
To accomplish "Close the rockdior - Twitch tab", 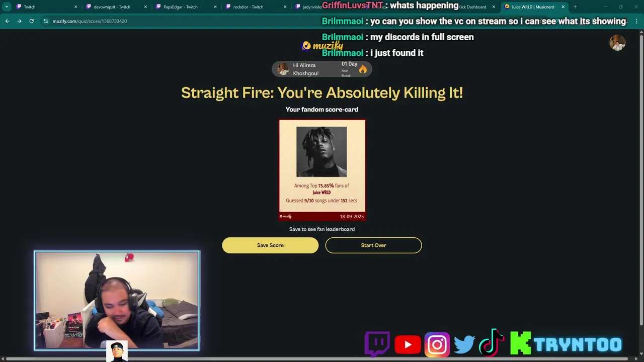I will (x=285, y=7).
